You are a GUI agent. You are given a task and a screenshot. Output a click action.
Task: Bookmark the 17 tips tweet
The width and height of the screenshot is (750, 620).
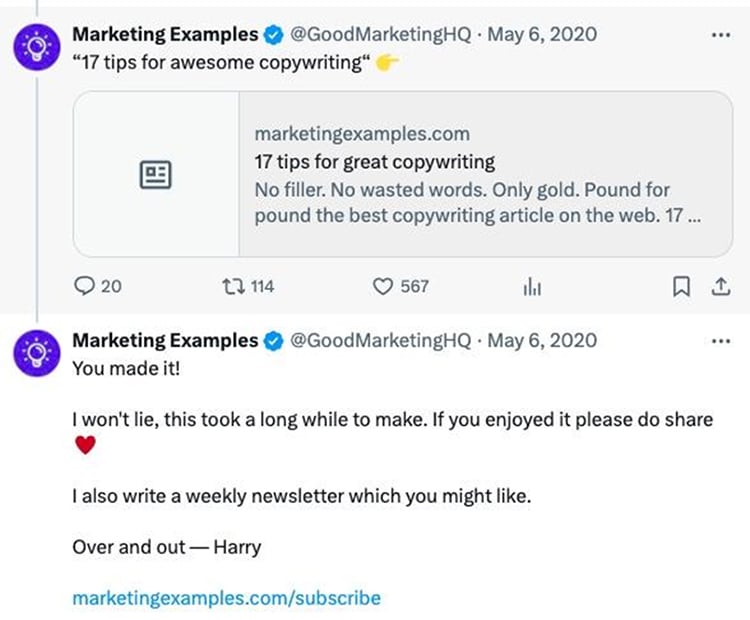click(x=681, y=287)
